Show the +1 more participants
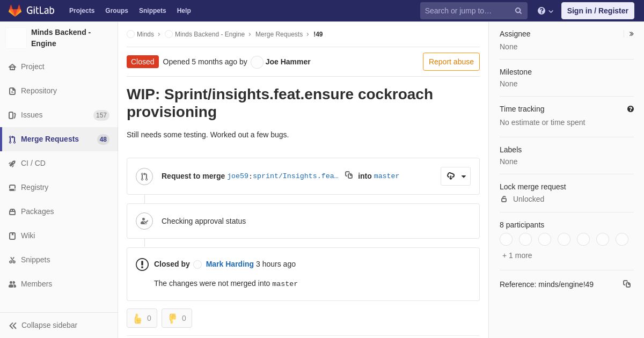 pos(517,255)
